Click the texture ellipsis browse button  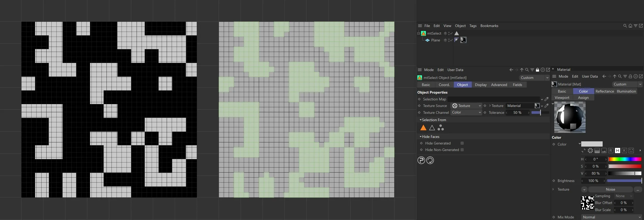638,189
